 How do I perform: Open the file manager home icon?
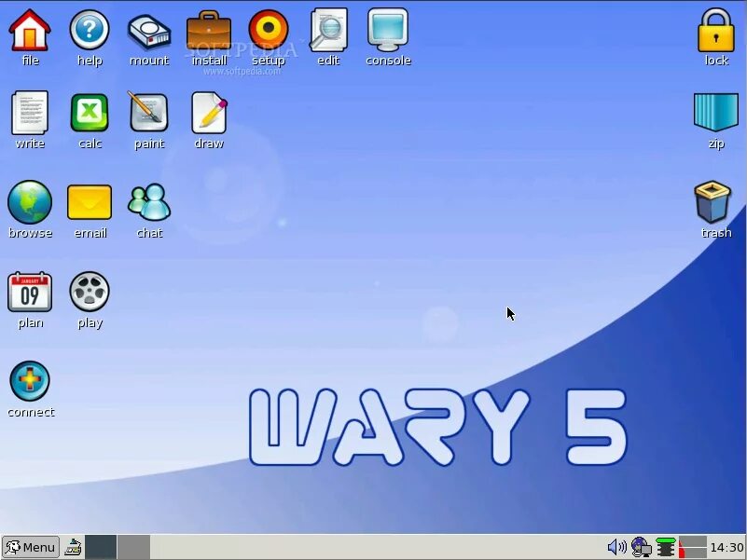(x=30, y=31)
